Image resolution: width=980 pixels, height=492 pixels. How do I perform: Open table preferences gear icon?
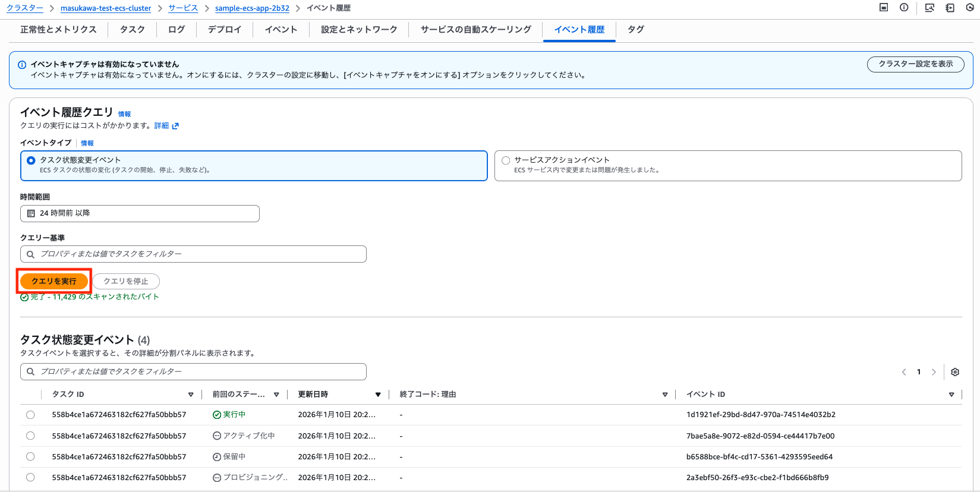click(955, 372)
